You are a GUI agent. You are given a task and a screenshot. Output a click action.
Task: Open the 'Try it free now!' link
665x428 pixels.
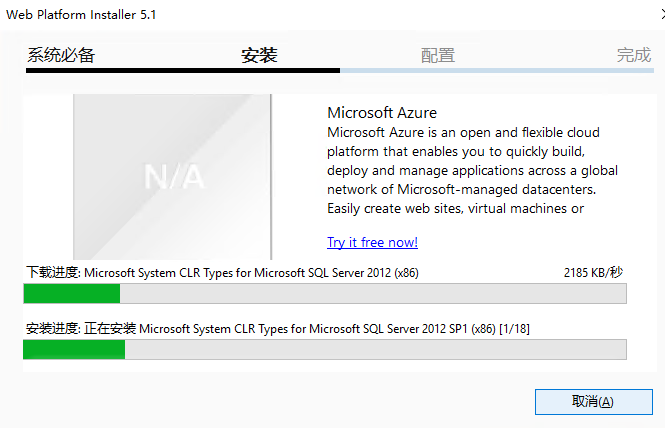coord(372,242)
